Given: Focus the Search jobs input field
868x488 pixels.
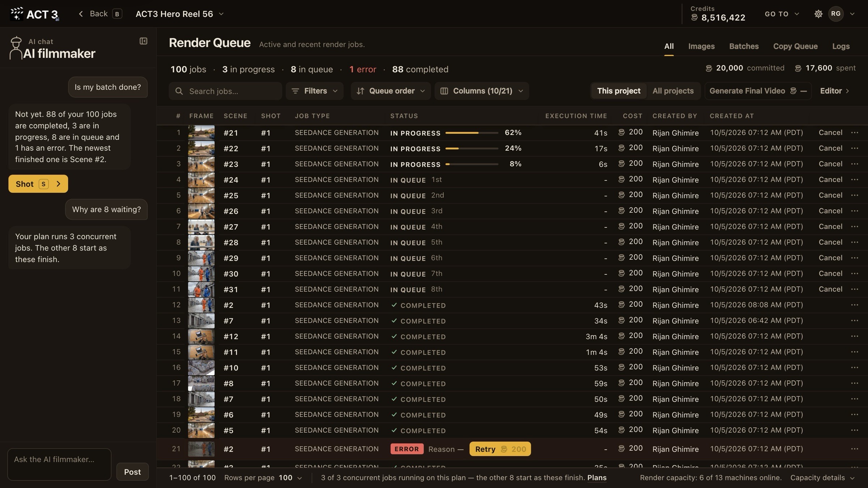Looking at the screenshot, I should pyautogui.click(x=225, y=91).
